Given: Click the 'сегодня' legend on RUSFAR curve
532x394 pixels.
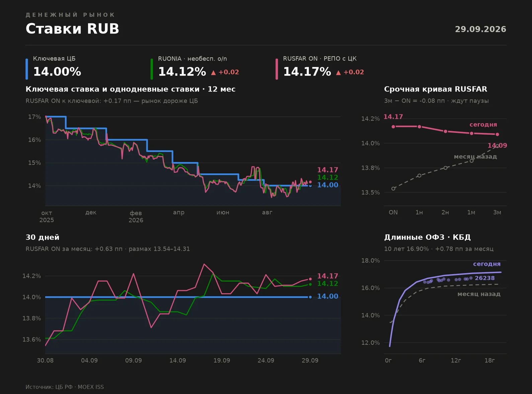Looking at the screenshot, I should [x=483, y=125].
